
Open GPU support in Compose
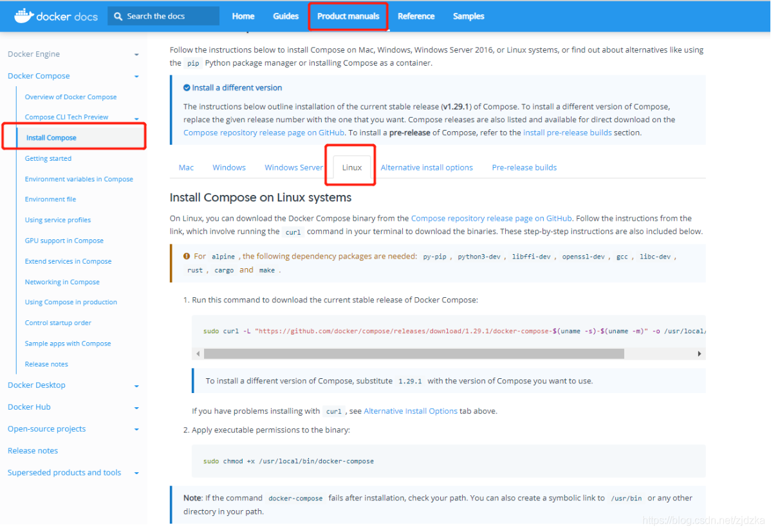pyautogui.click(x=64, y=241)
